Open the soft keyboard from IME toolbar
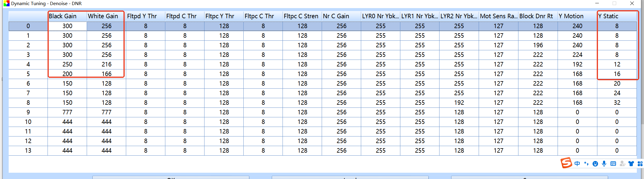 coord(613,163)
